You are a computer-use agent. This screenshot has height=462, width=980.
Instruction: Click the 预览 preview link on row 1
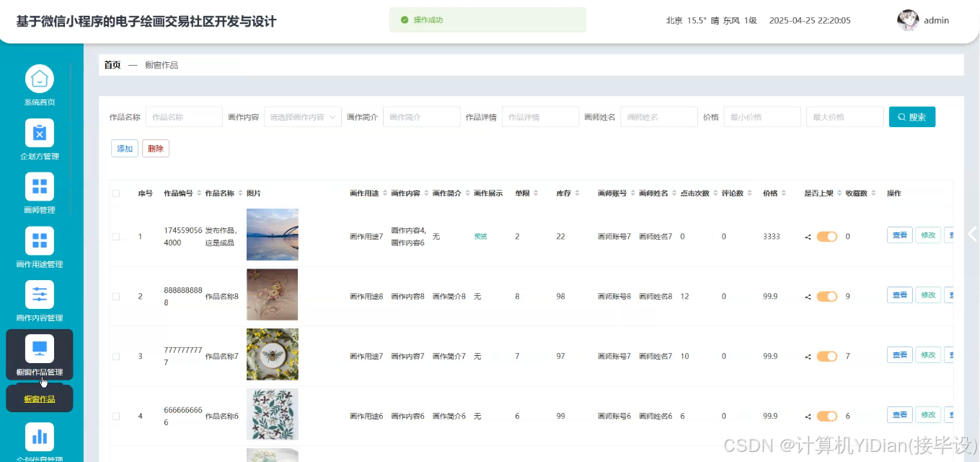click(480, 235)
